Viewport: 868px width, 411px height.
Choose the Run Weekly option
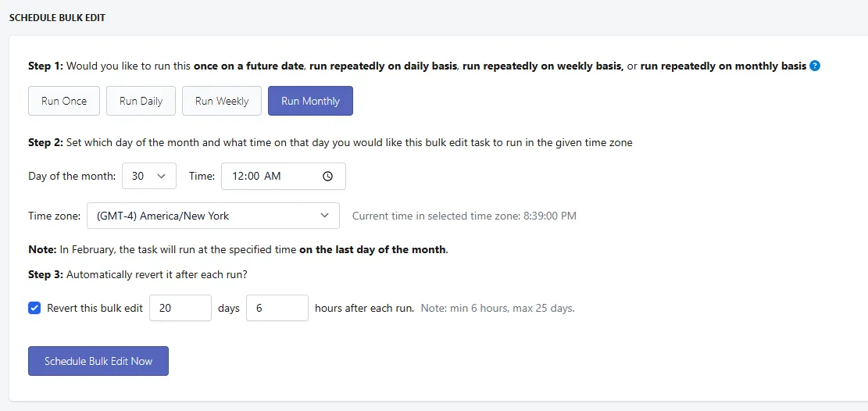222,101
